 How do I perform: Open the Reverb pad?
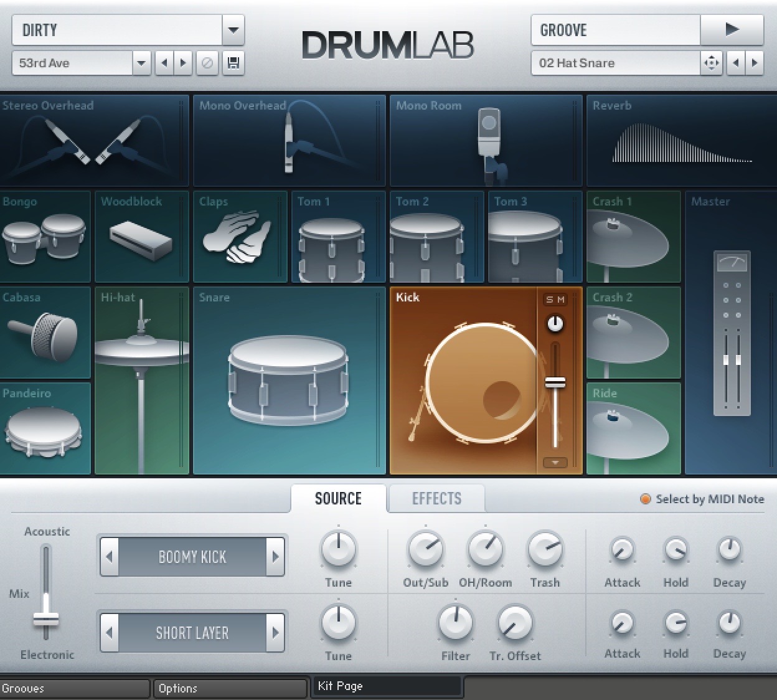(x=682, y=140)
